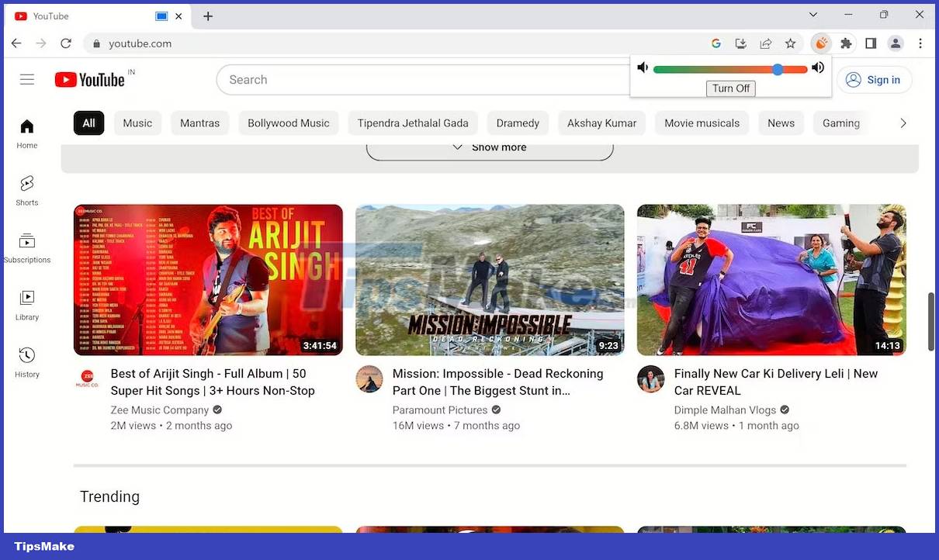This screenshot has height=560, width=939.
Task: Open the Zee Music Company channel link
Action: click(x=160, y=410)
